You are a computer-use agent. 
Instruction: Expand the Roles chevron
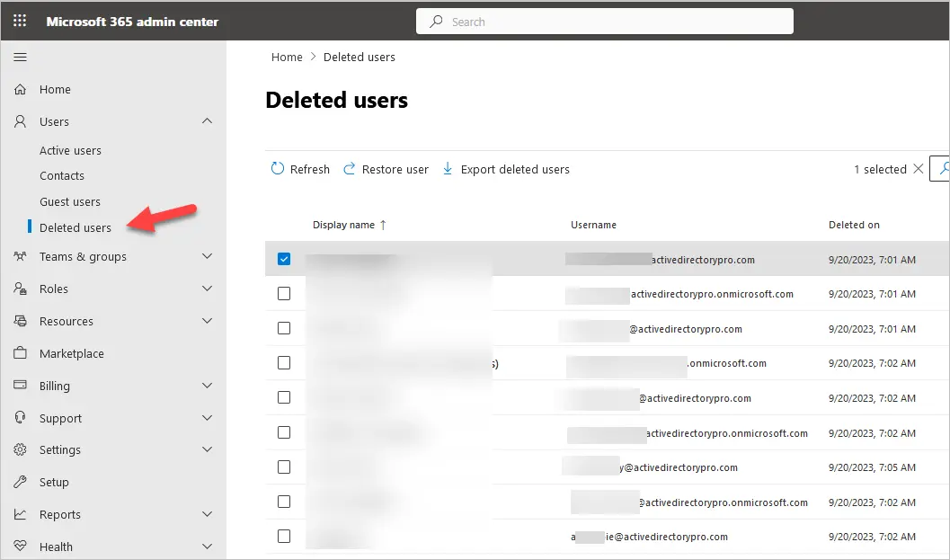pos(208,288)
